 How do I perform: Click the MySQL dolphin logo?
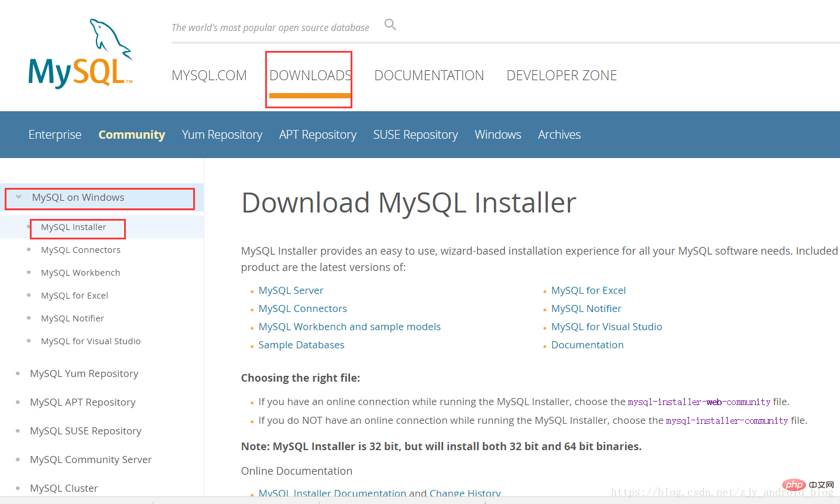click(x=81, y=53)
